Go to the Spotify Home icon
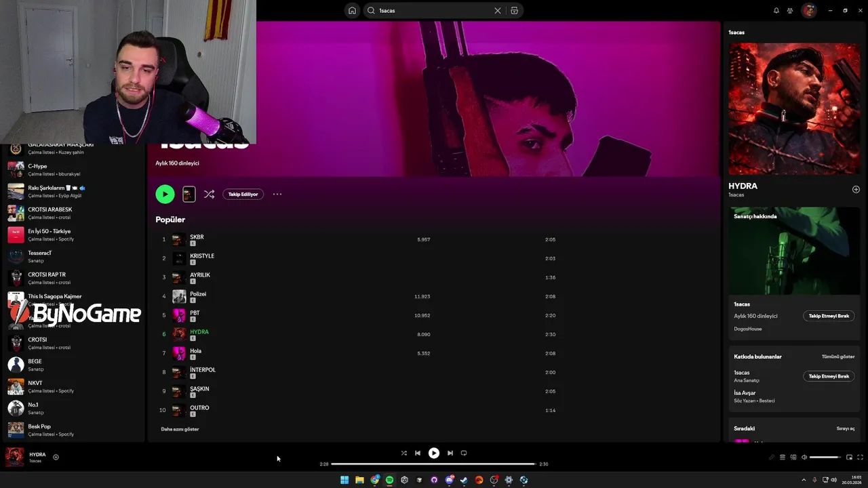This screenshot has height=488, width=868. click(x=352, y=10)
